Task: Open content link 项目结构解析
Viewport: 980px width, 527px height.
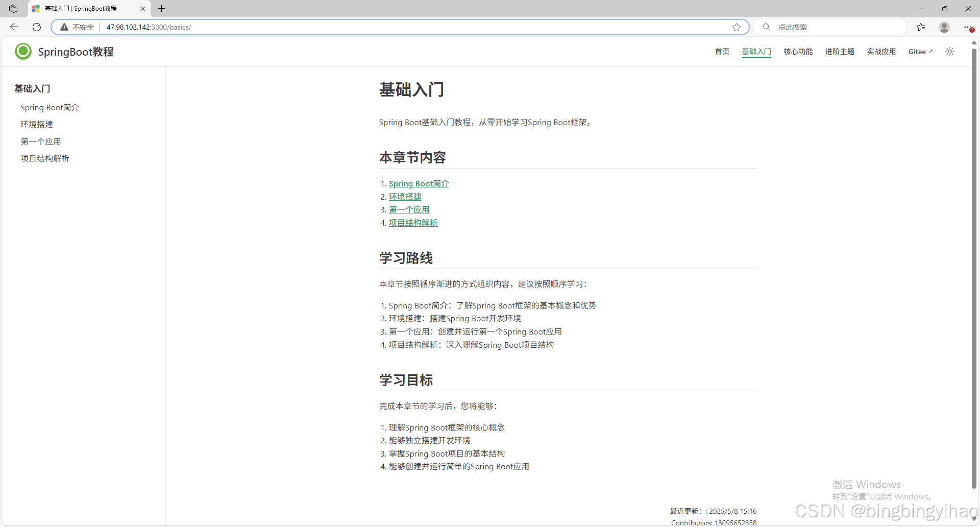Action: point(413,223)
